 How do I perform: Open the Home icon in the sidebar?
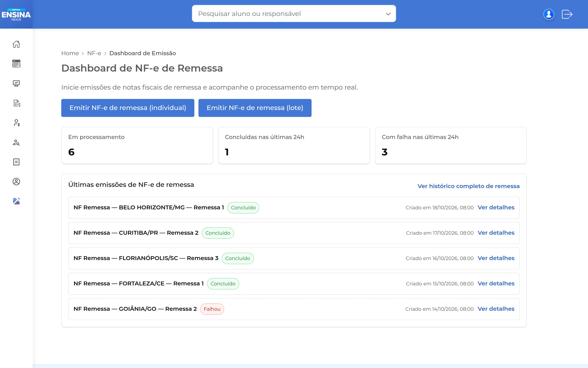(16, 44)
